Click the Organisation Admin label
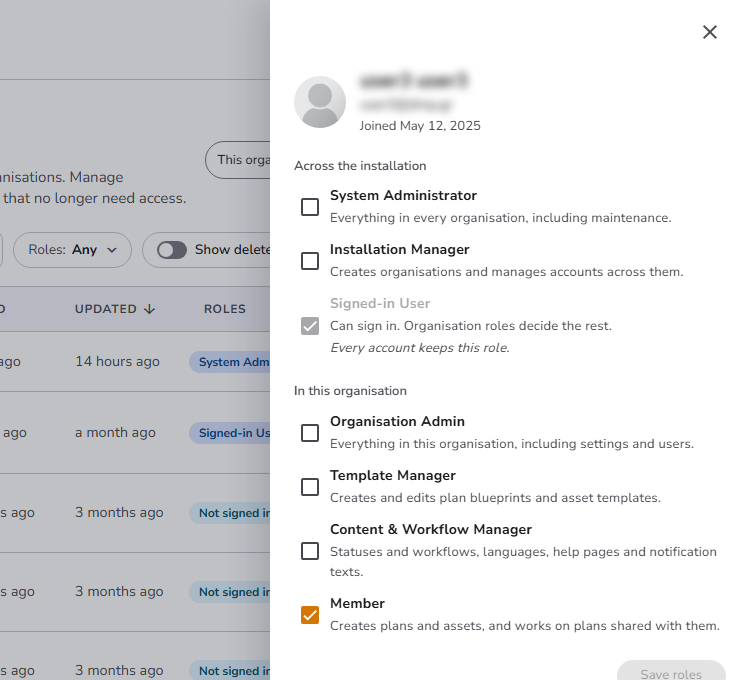 (397, 421)
